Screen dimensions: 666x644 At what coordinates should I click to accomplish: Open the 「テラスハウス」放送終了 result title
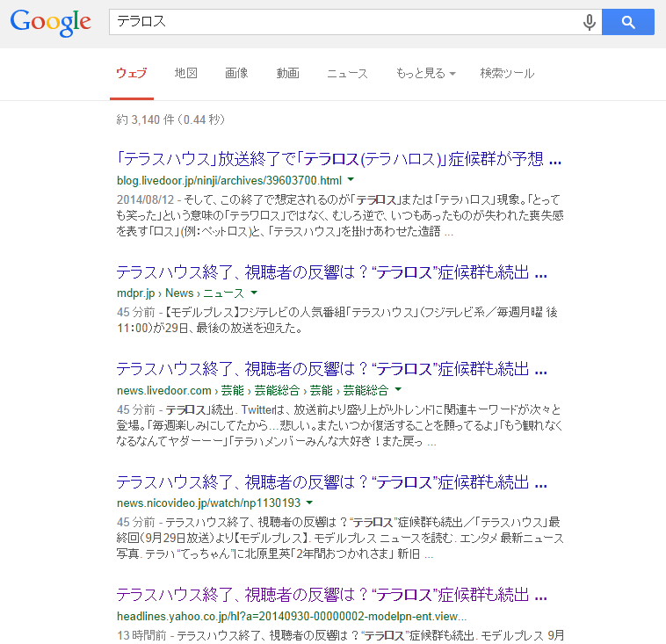pyautogui.click(x=339, y=159)
